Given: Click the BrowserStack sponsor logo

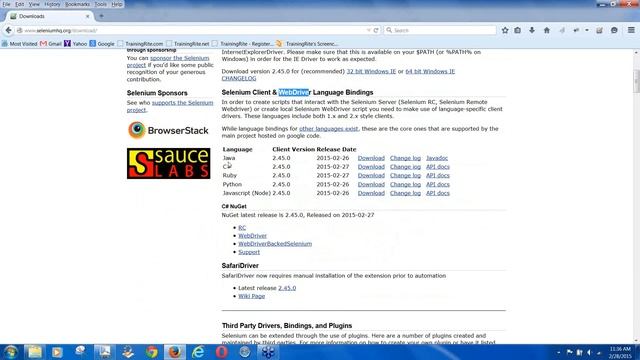Looking at the screenshot, I should point(168,131).
